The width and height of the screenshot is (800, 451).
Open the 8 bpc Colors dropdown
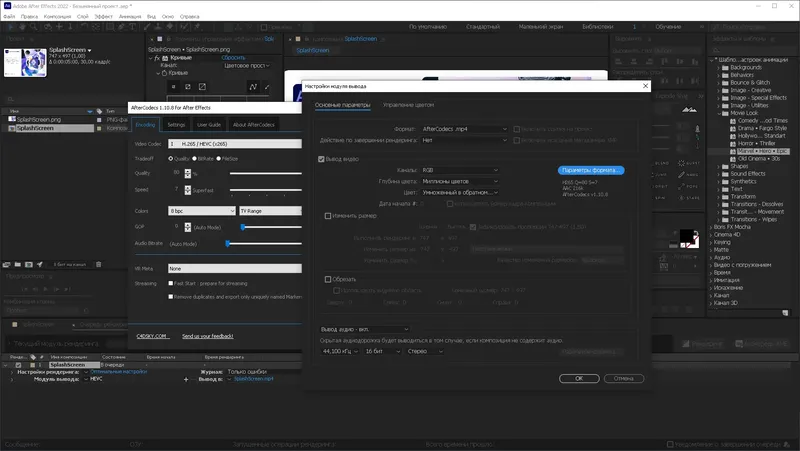click(x=202, y=211)
